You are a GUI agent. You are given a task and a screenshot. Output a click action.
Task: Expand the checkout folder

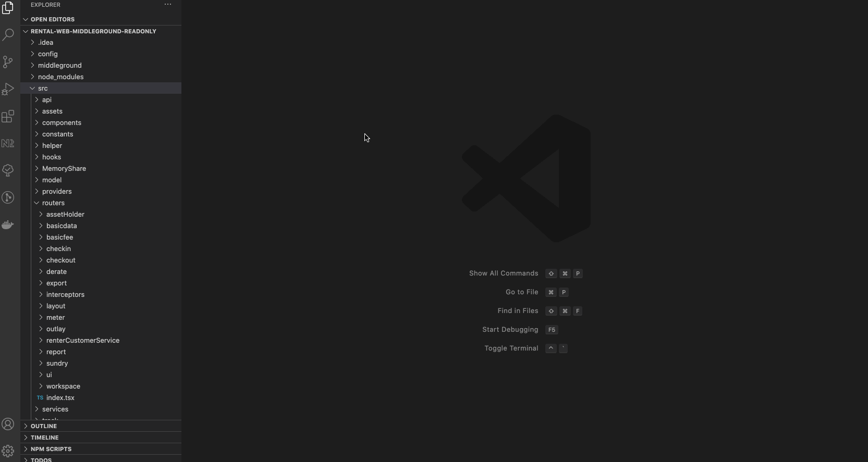[101, 260]
